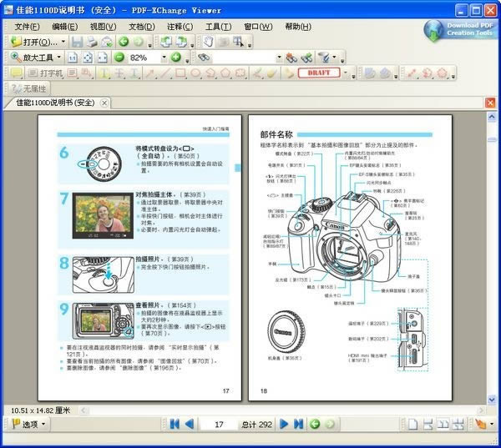Viewport: 501px width, 448px height.
Task: Click Download PDF Creation Tools banner
Action: [x=462, y=30]
